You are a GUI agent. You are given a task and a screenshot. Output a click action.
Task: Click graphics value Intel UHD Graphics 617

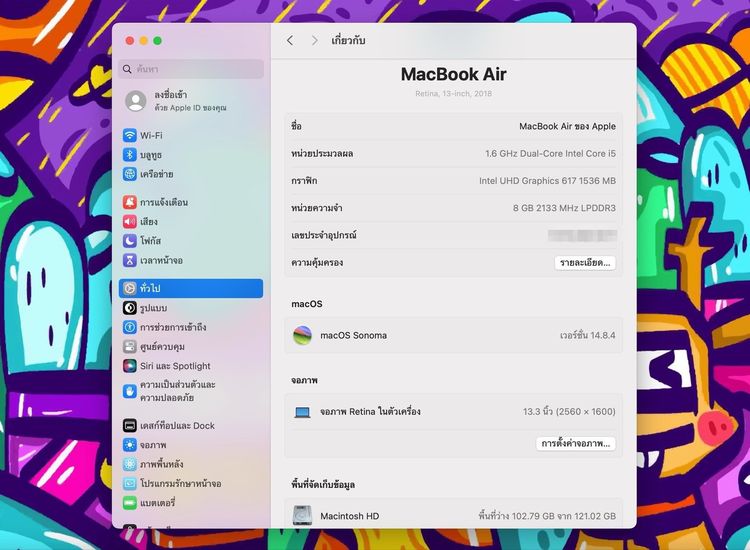(548, 181)
